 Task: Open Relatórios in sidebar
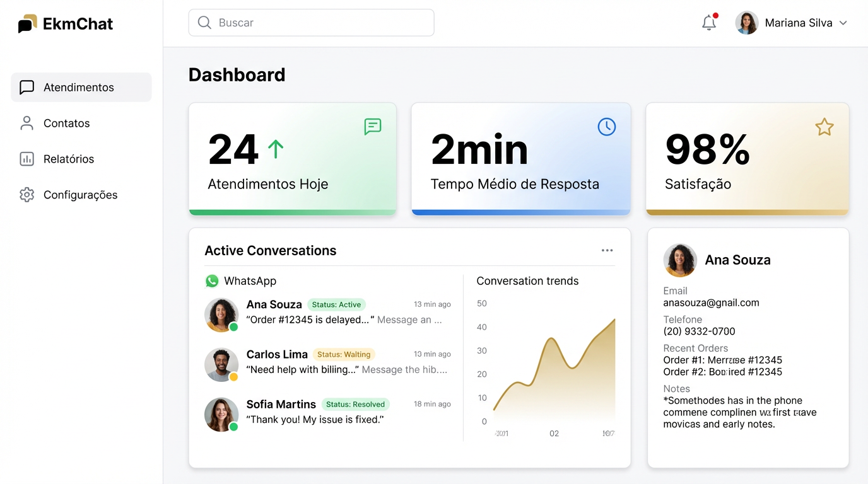[81, 159]
